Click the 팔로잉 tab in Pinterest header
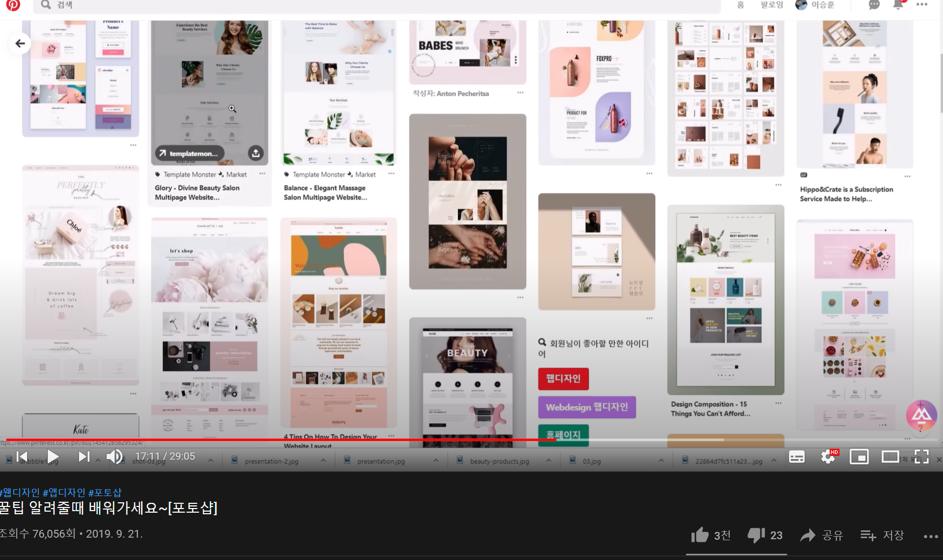 point(771,5)
